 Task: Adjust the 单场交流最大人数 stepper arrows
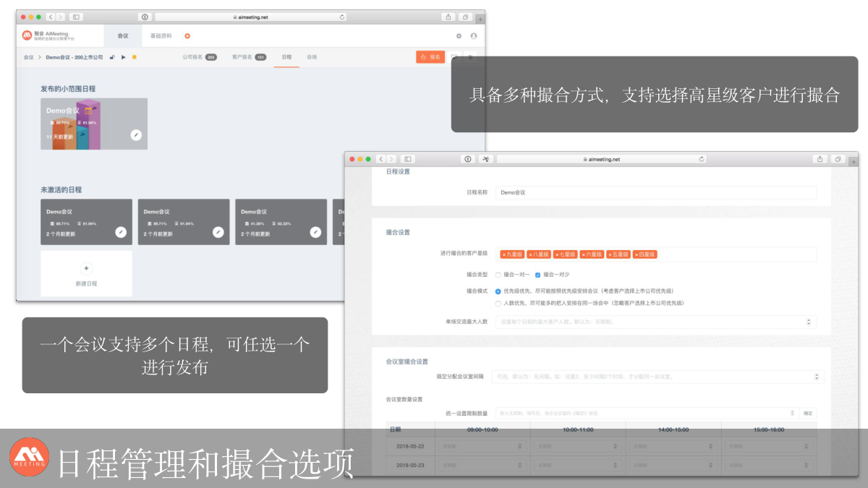[808, 322]
